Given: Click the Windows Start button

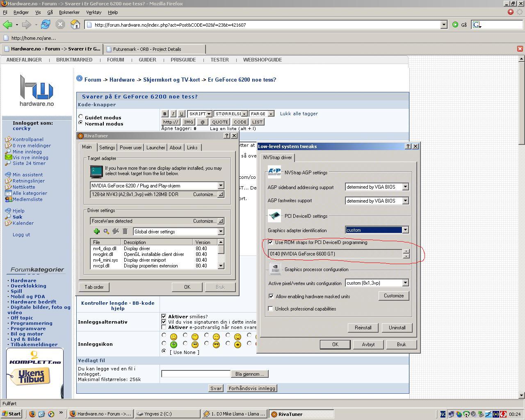Looking at the screenshot, I should click(x=11, y=414).
